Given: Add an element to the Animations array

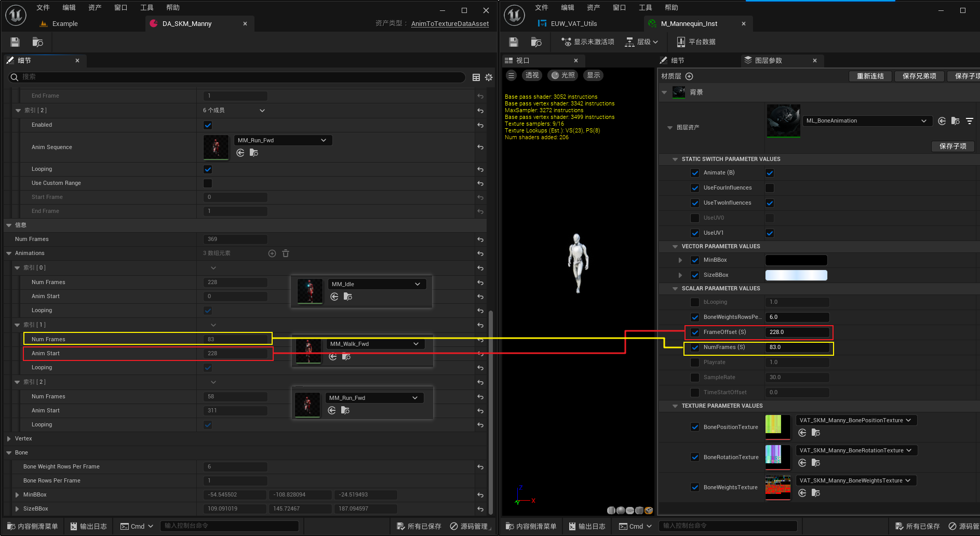Looking at the screenshot, I should 272,253.
